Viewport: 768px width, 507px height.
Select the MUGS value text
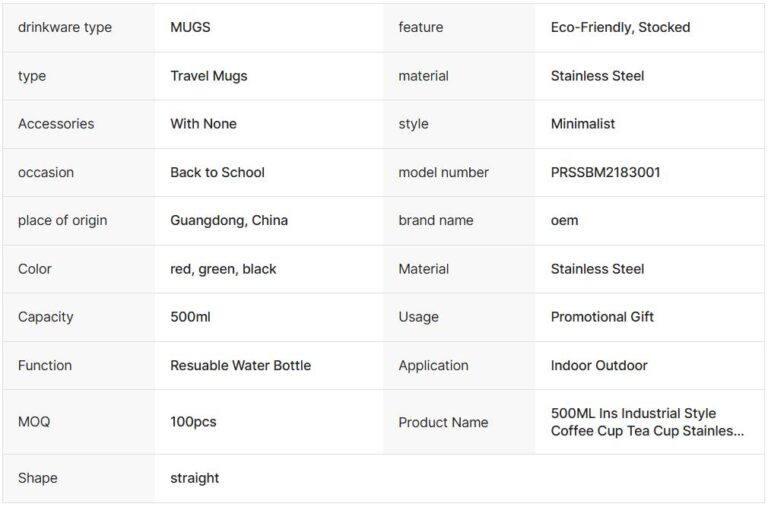coord(190,28)
